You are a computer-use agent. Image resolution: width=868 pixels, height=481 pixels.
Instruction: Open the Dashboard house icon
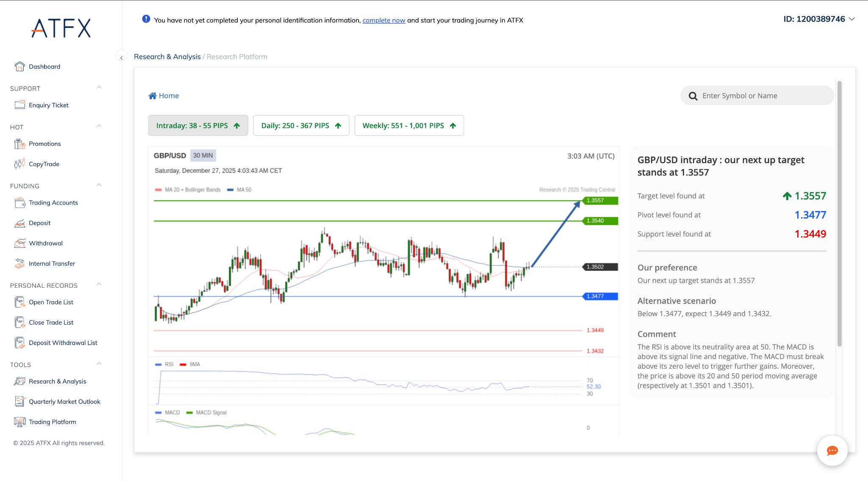tap(19, 67)
